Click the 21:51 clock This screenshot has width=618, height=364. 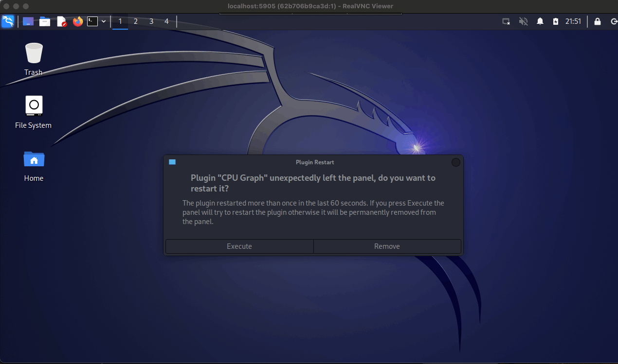click(573, 21)
